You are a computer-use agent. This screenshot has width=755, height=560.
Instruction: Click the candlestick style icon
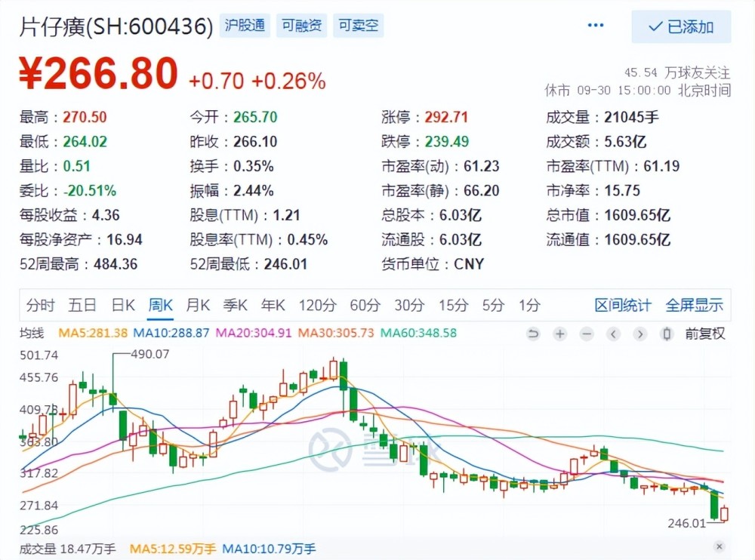(667, 334)
